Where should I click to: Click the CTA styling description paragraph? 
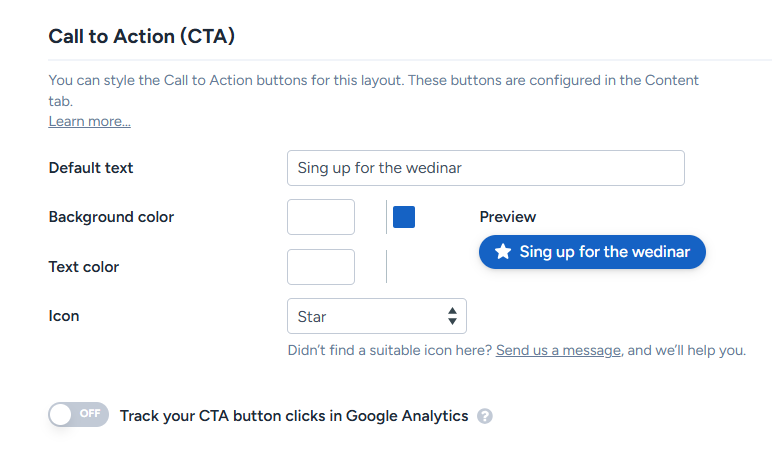(374, 90)
